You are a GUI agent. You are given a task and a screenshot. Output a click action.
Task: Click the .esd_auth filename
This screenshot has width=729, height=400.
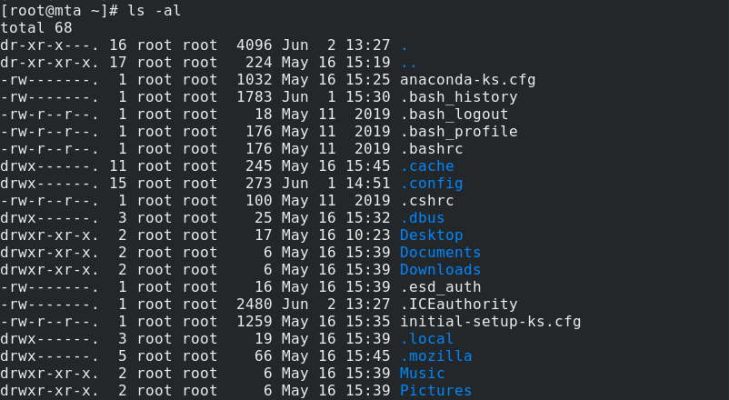click(440, 287)
